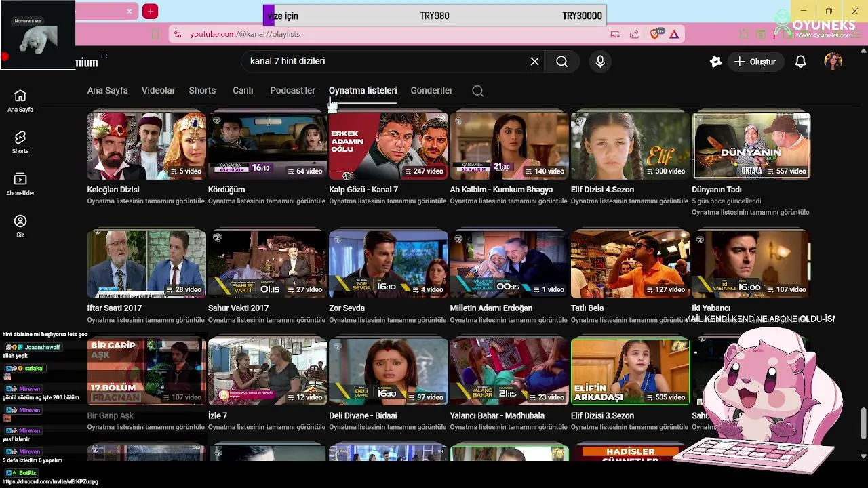
Task: Switch to the Gönderiler channel tab
Action: tap(431, 90)
